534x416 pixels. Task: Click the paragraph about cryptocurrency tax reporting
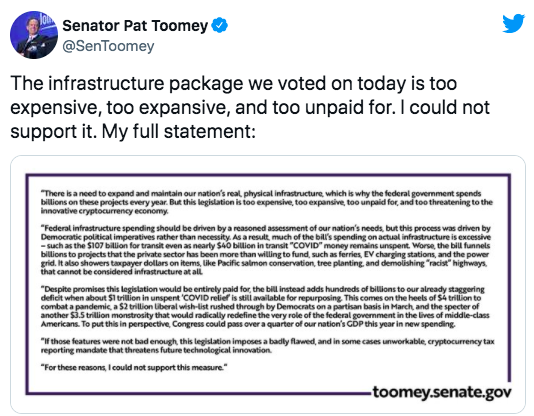click(x=267, y=346)
